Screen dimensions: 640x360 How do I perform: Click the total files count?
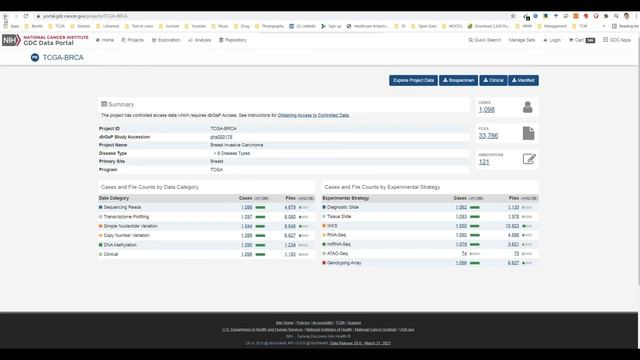[x=488, y=136]
